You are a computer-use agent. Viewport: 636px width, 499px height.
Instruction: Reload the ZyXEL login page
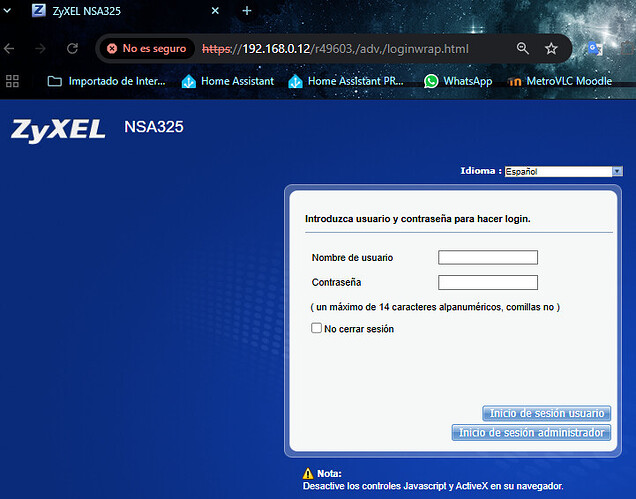72,49
